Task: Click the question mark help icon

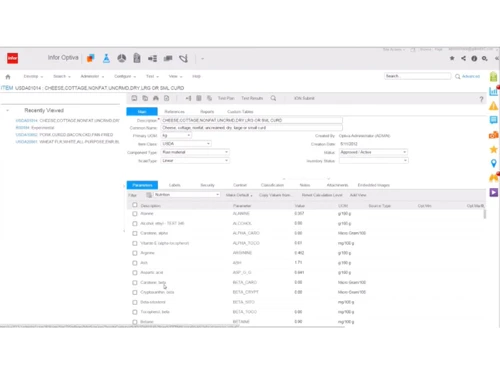Action: (481, 99)
